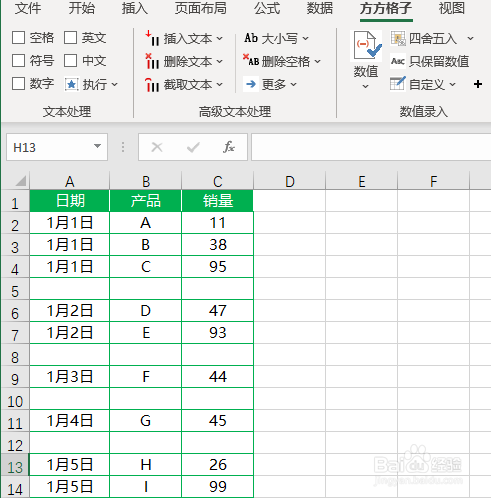Expand the 截取文本 dropdown arrow
This screenshot has width=491, height=498.
(x=219, y=85)
